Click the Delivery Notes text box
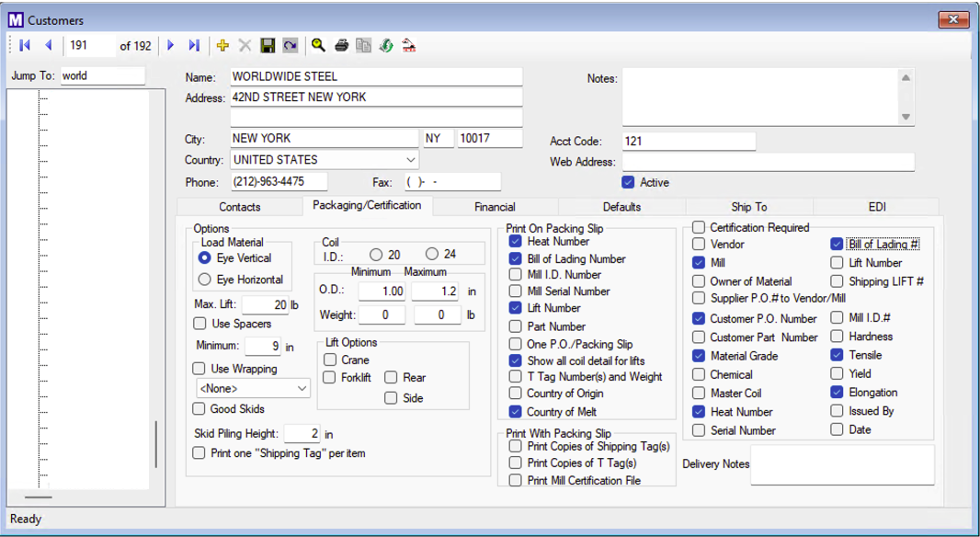Image resolution: width=980 pixels, height=537 pixels. (841, 465)
